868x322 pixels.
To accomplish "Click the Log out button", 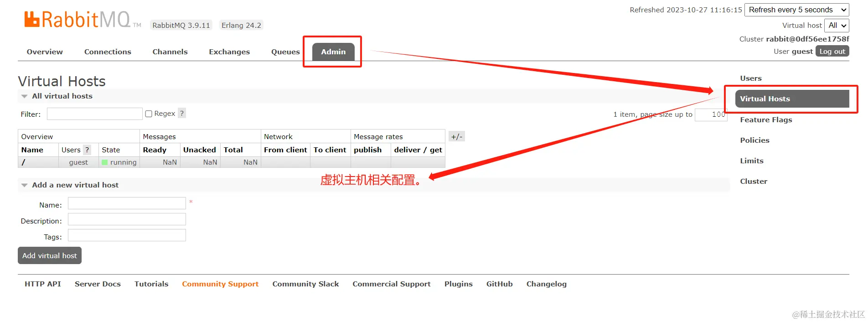I will [x=832, y=51].
